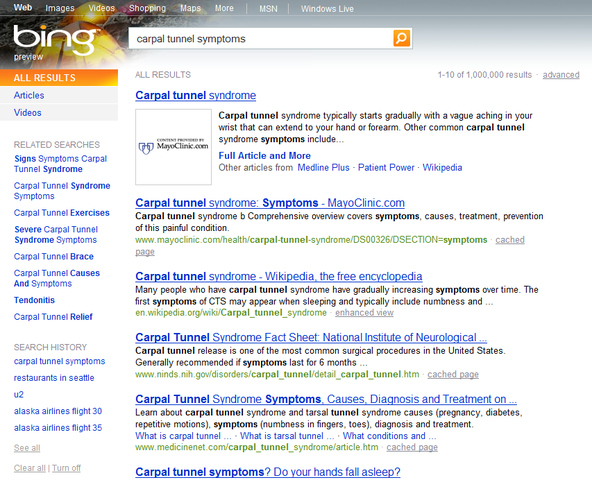Switch to Videos search in top bar

tap(102, 8)
